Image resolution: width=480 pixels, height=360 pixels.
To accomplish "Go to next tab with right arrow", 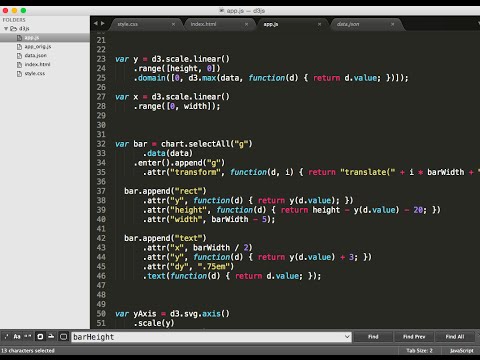I will (x=103, y=23).
